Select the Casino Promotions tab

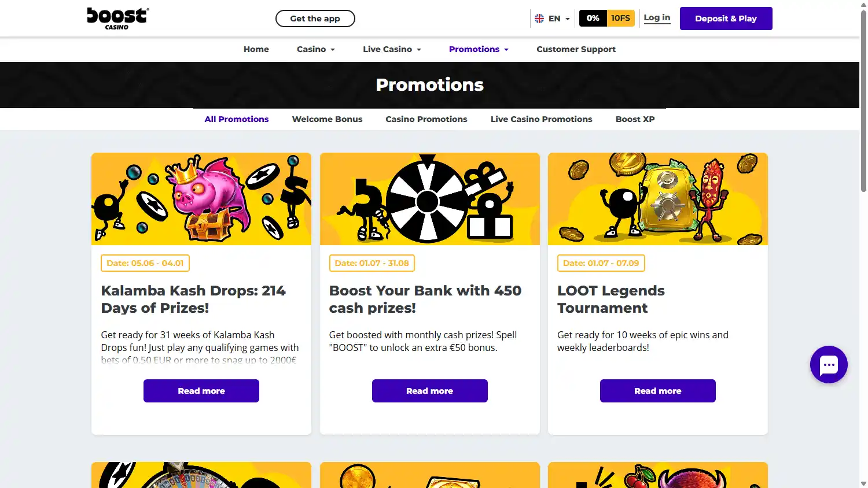click(x=426, y=119)
